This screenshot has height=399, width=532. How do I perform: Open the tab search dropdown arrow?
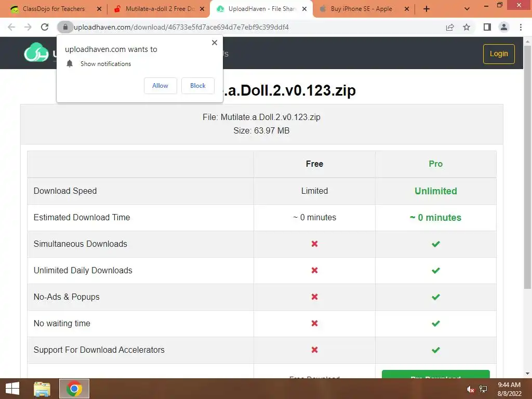click(x=467, y=9)
